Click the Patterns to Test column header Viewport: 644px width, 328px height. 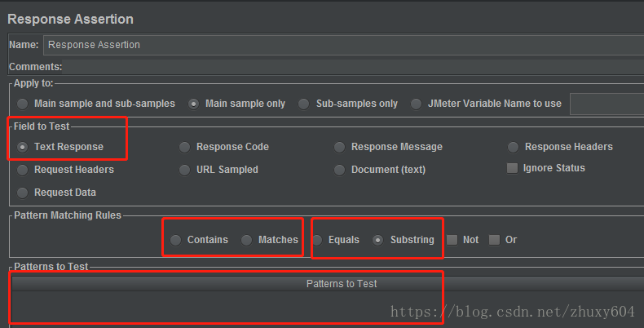coord(328,284)
